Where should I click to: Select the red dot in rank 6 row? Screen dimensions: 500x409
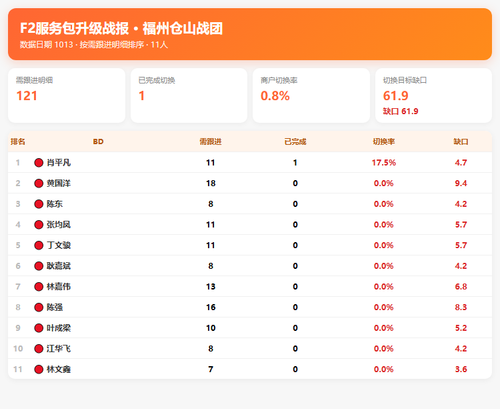tap(39, 266)
